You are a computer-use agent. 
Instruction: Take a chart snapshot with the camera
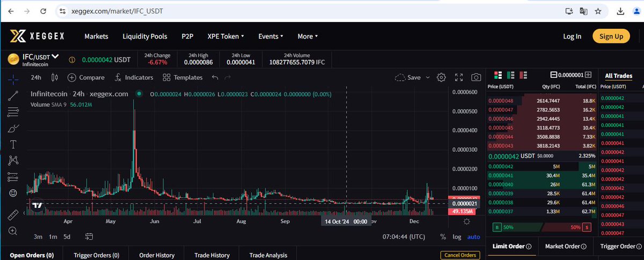(476, 77)
